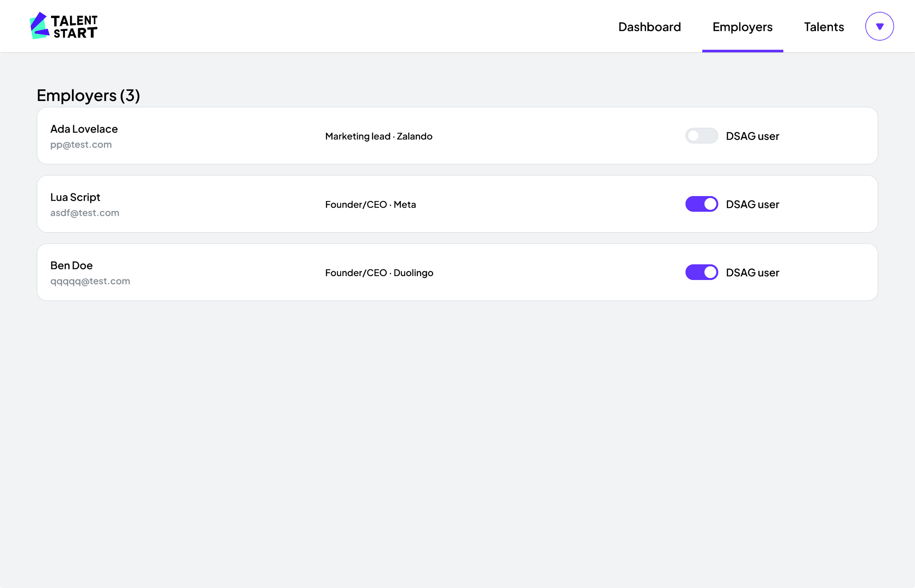Select the Employers tab
The width and height of the screenshot is (915, 588).
pyautogui.click(x=742, y=27)
